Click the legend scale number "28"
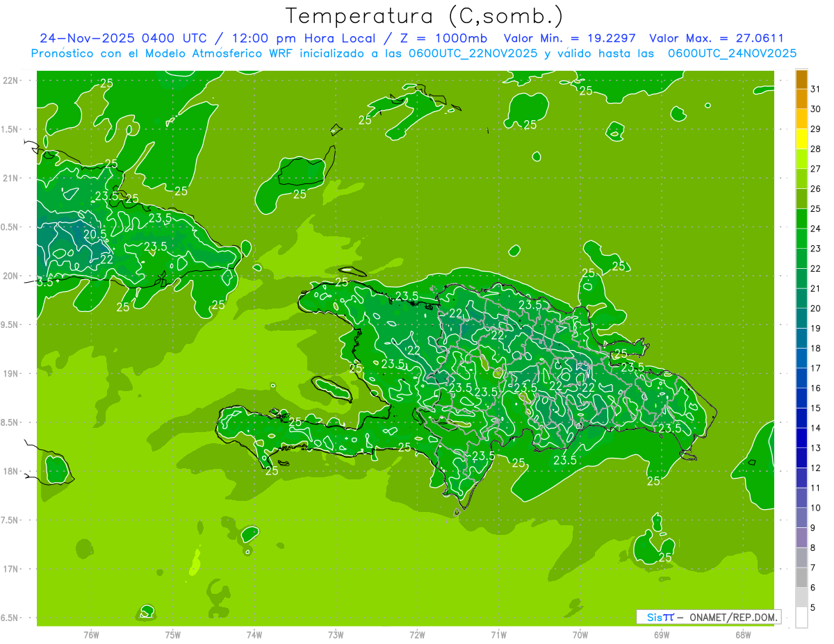Image resolution: width=834 pixels, height=644 pixels. pyautogui.click(x=816, y=149)
